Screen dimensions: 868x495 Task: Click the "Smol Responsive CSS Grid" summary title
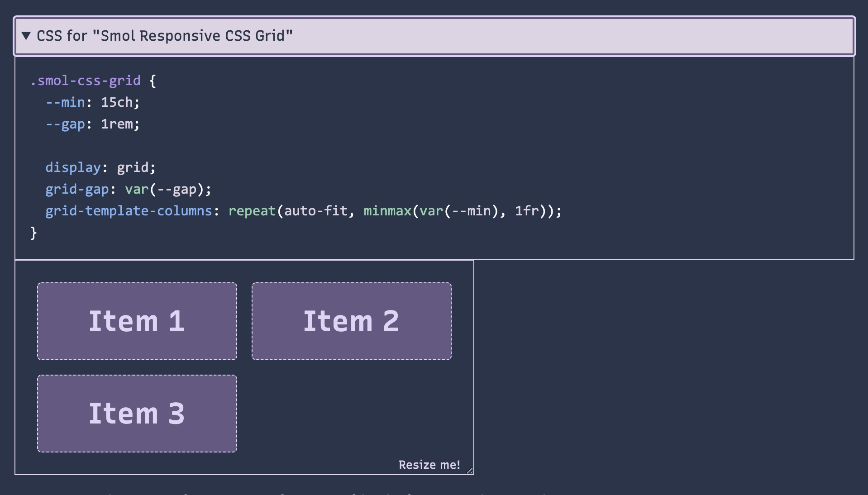[165, 36]
